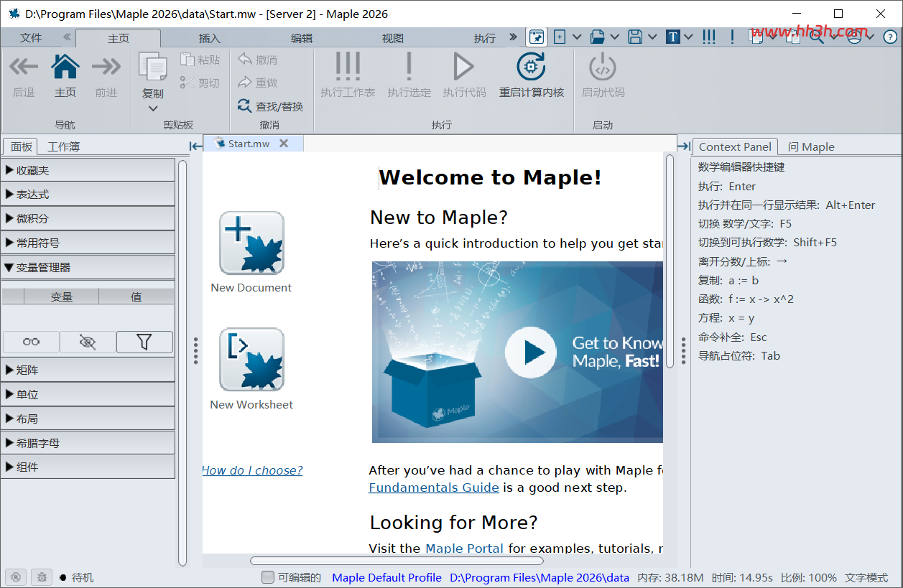Screen dimensions: 903x588
Task: Expand the 矩阵 palette
Action: (x=88, y=370)
